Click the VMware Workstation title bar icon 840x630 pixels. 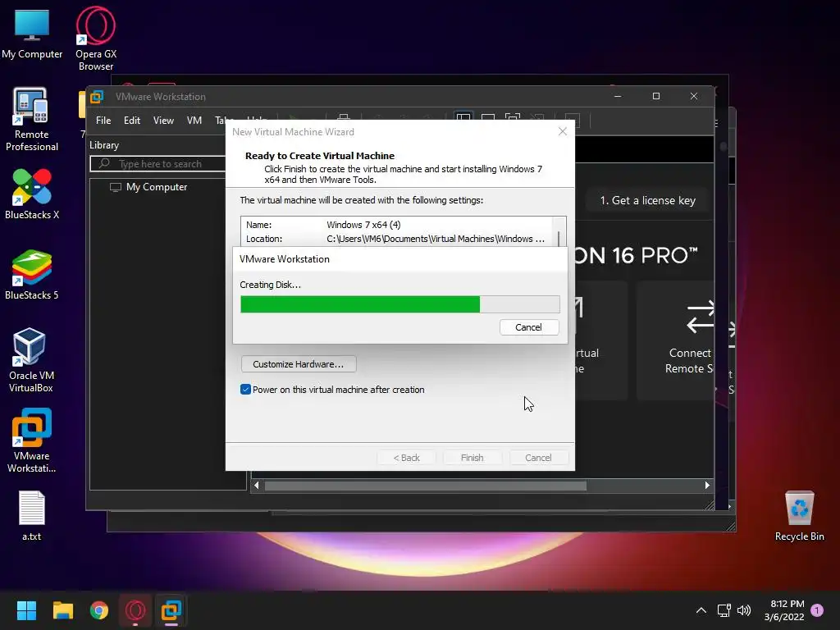[x=97, y=97]
